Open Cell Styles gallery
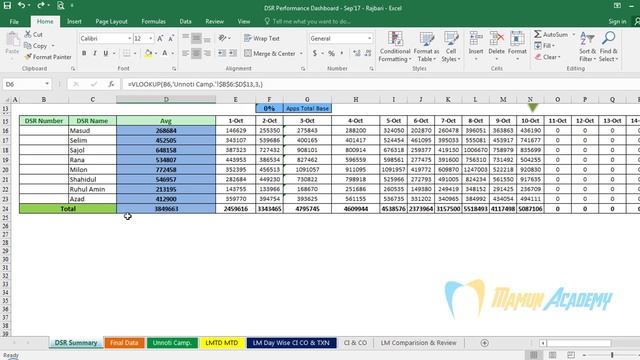Image resolution: width=640 pixels, height=360 pixels. tap(451, 47)
